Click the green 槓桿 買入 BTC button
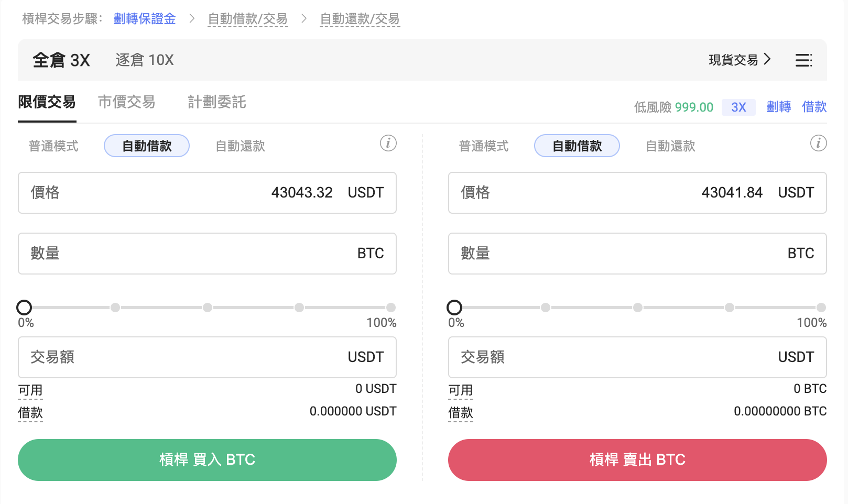This screenshot has width=848, height=504. [207, 460]
